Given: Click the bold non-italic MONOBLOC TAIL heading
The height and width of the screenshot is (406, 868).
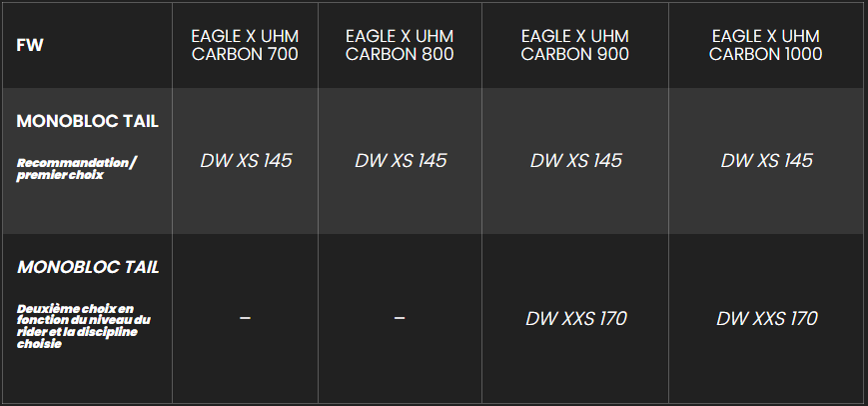Looking at the screenshot, I should pyautogui.click(x=88, y=121).
